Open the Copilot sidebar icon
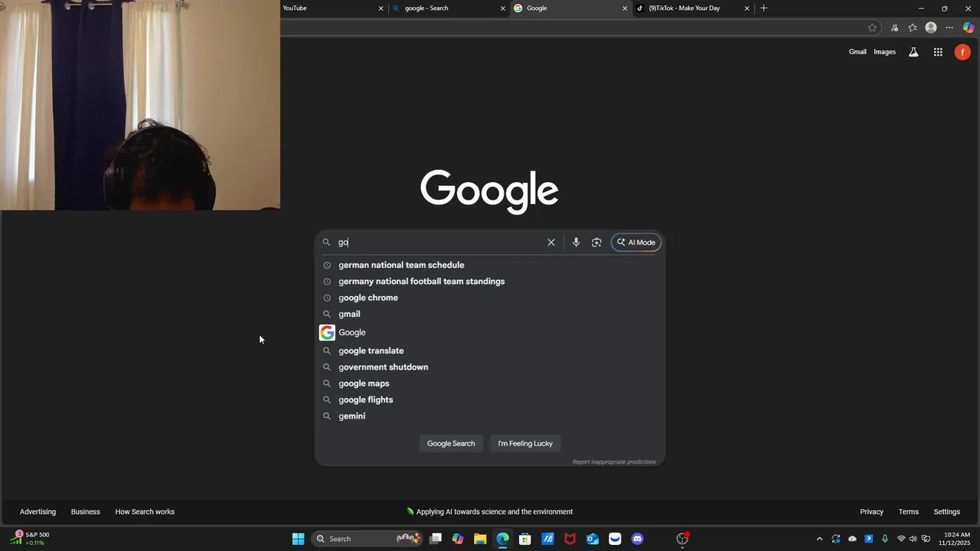Viewport: 980px width, 551px height. (969, 28)
